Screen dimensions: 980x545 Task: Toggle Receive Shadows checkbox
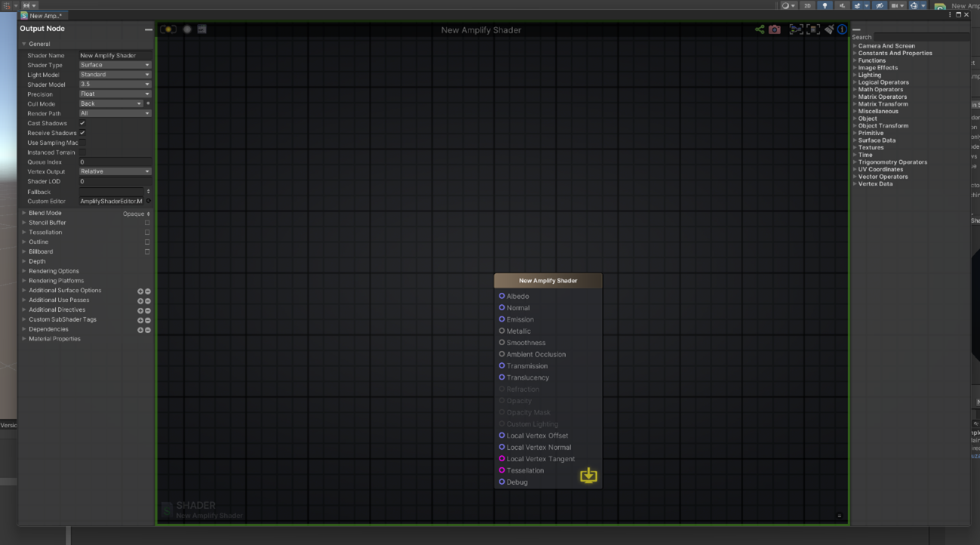(x=82, y=133)
